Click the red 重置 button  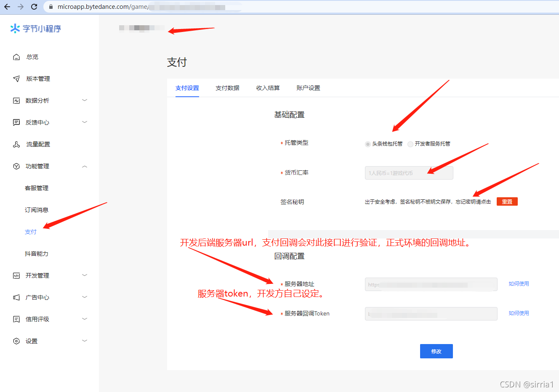point(507,201)
